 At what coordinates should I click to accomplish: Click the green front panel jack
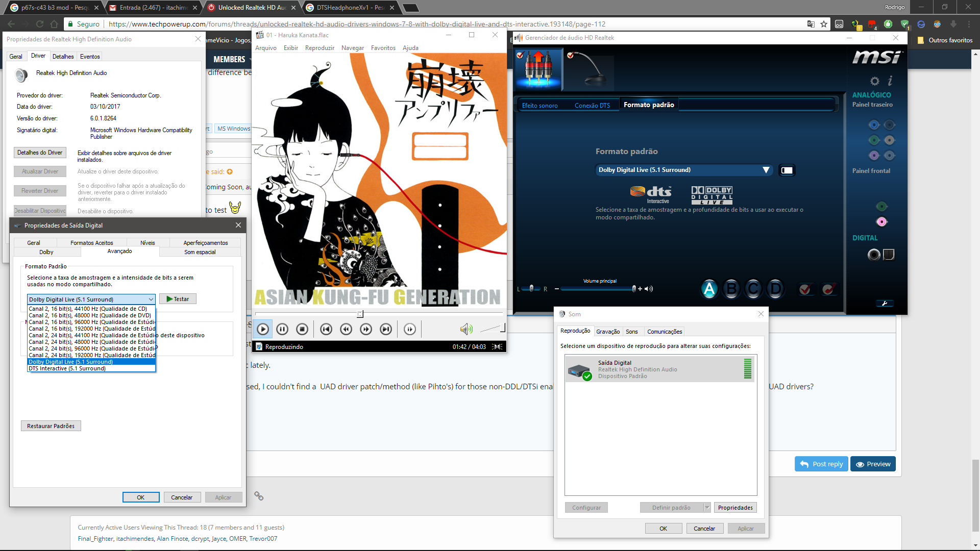pyautogui.click(x=881, y=206)
